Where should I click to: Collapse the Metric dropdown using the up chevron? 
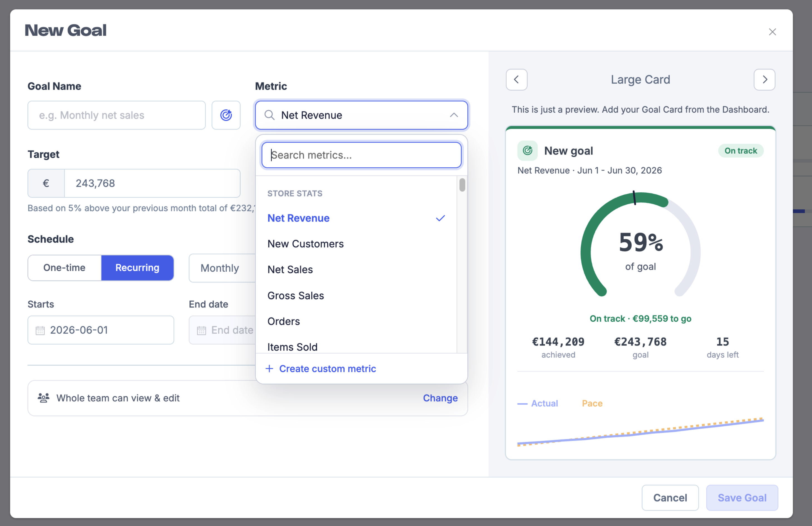pyautogui.click(x=454, y=115)
